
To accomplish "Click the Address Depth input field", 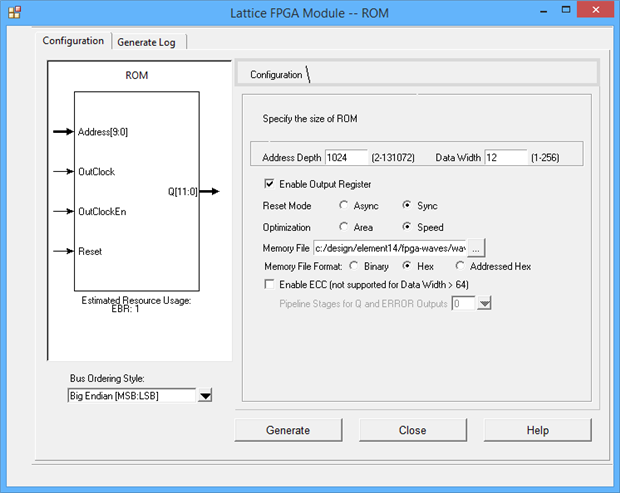I will pos(346,157).
